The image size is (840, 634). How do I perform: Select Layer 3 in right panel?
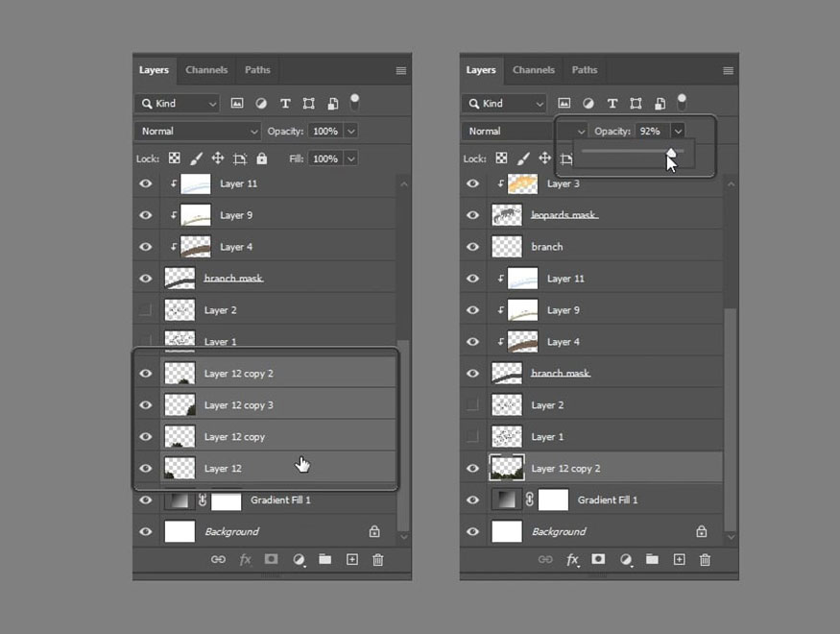tap(592, 183)
